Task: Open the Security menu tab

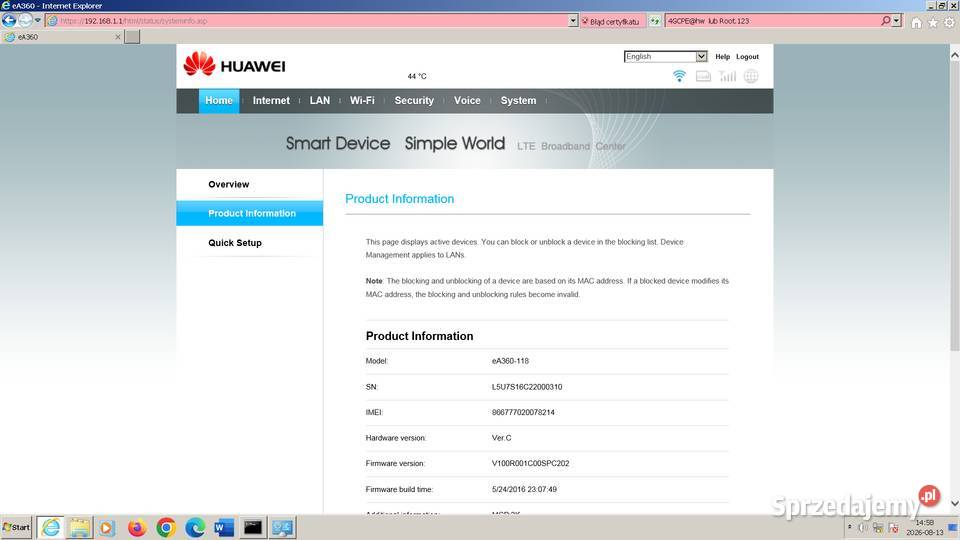Action: (414, 100)
